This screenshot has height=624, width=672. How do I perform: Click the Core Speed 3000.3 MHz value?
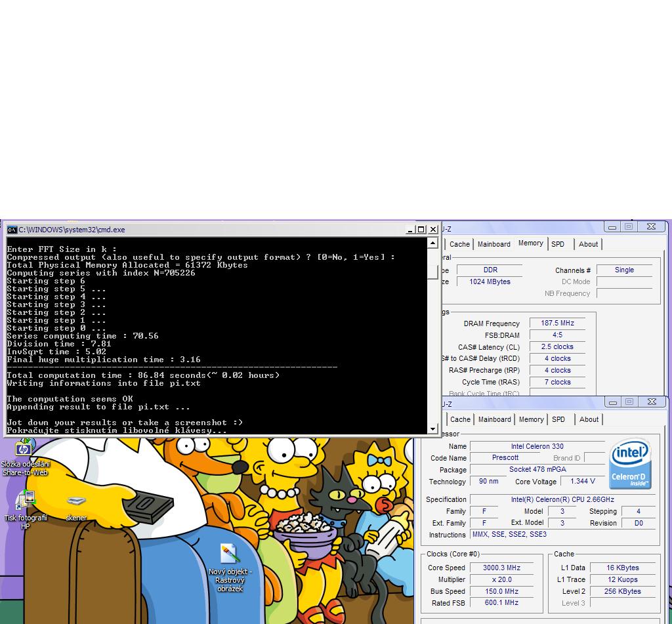(501, 568)
